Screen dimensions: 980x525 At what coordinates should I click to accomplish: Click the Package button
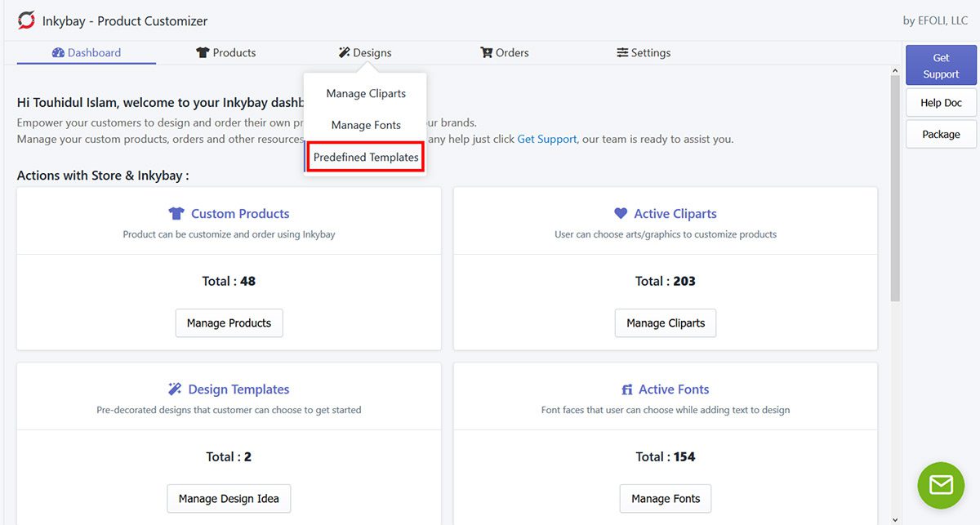(x=941, y=135)
